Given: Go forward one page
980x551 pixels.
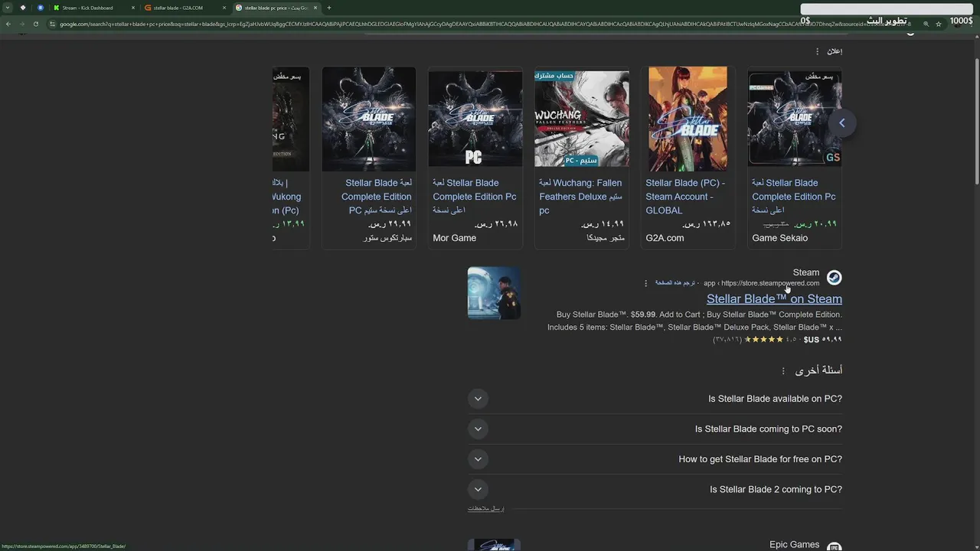Looking at the screenshot, I should pyautogui.click(x=21, y=24).
